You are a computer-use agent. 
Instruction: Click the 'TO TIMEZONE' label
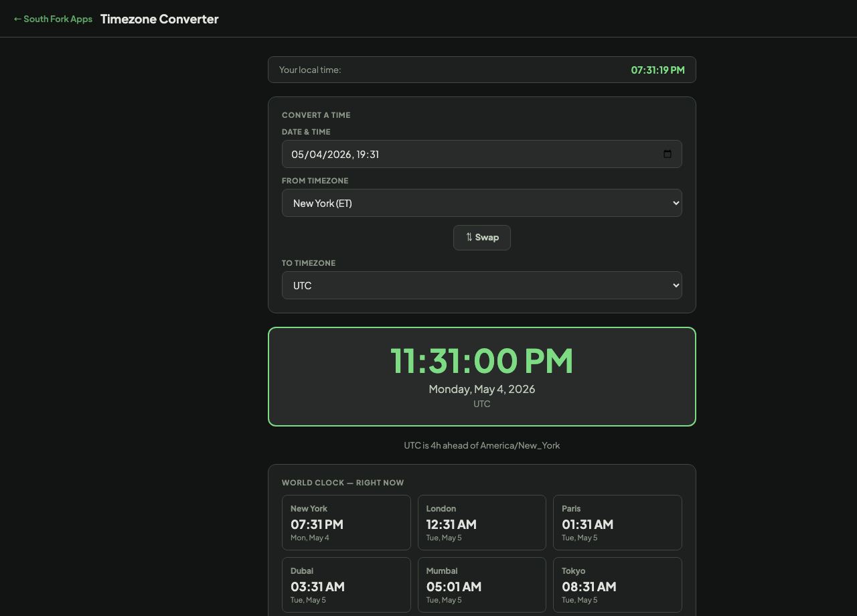(x=309, y=263)
